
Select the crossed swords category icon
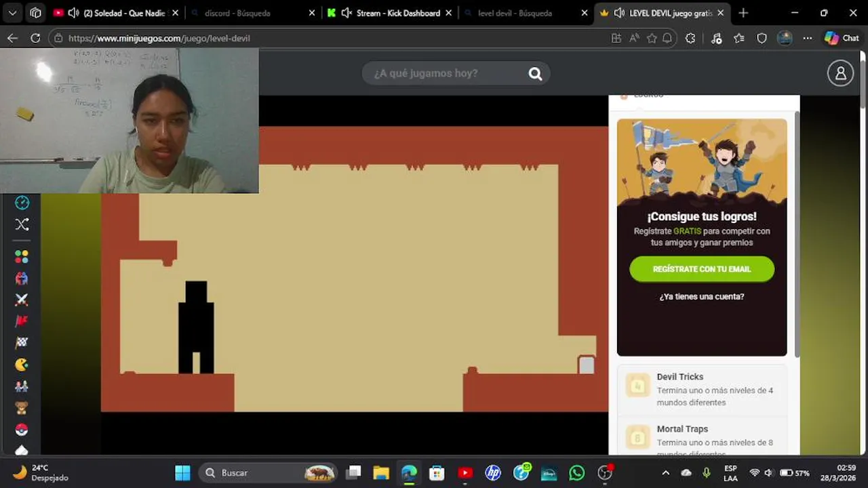point(22,300)
